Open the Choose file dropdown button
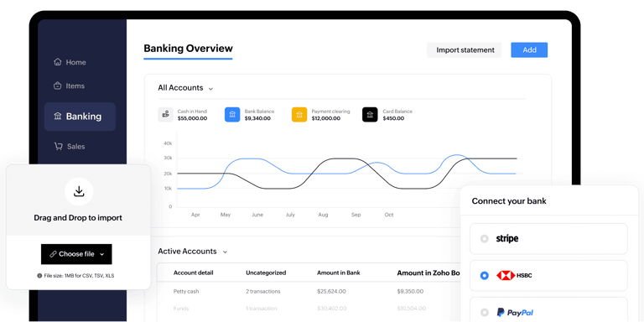 point(76,254)
